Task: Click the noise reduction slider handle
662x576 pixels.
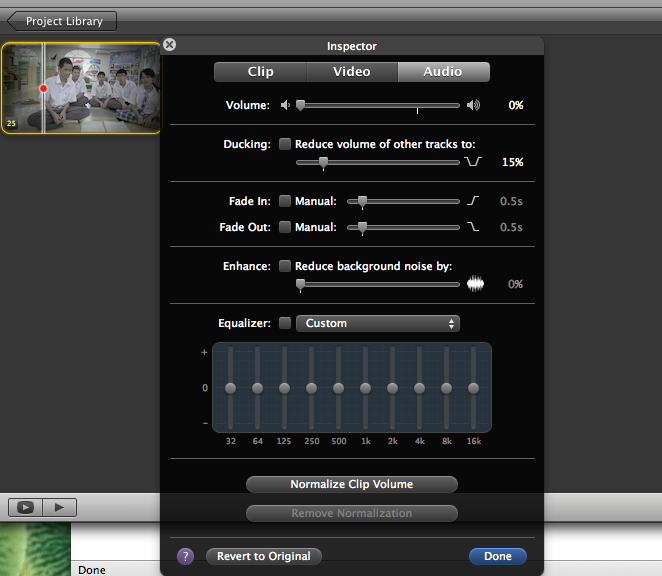Action: pyautogui.click(x=300, y=285)
